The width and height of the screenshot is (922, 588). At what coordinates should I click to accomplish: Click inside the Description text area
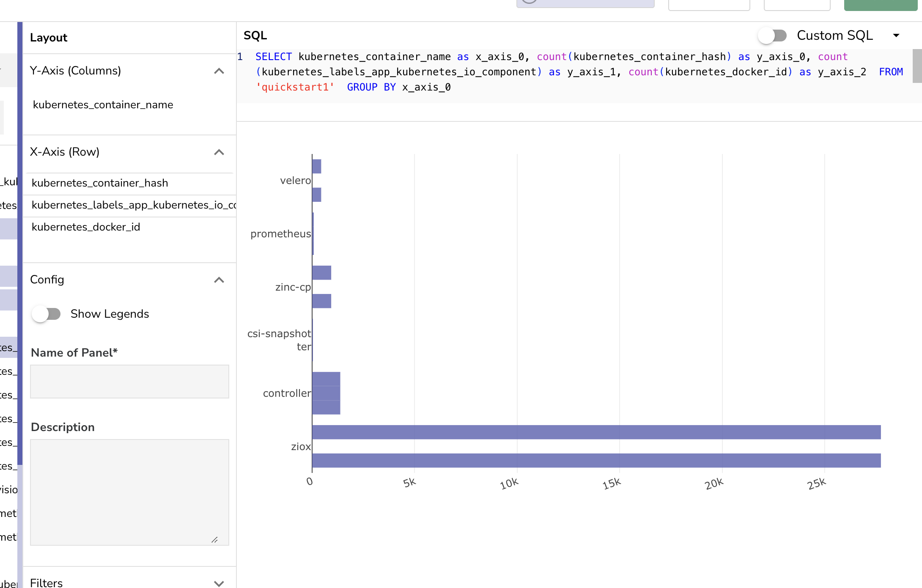[129, 491]
